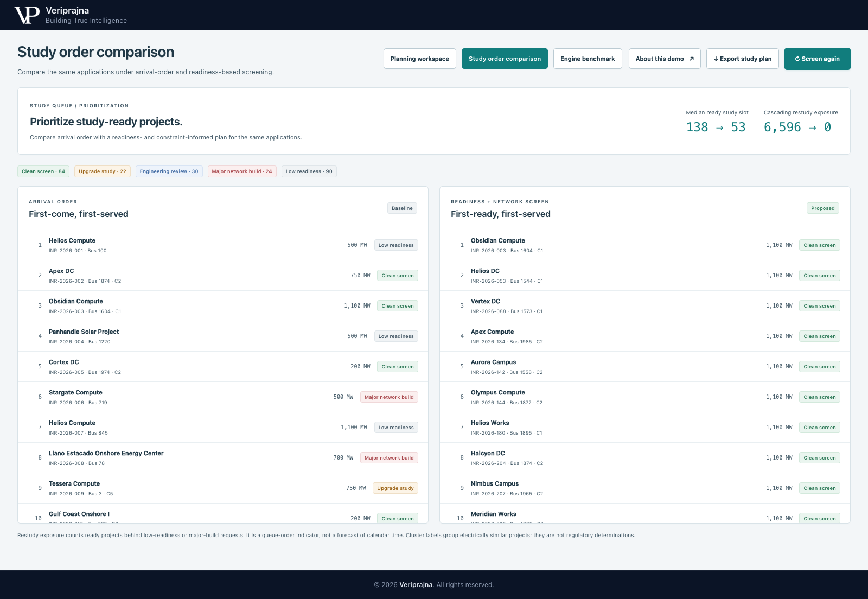
Task: Click the Cascading restudy exposure value 6,596 → 0
Action: click(797, 127)
